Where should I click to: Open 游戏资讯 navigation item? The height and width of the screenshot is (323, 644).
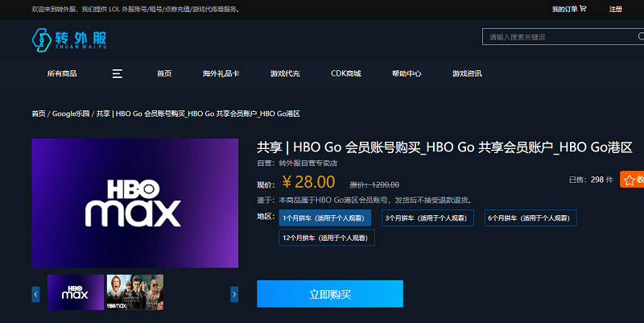click(x=468, y=73)
